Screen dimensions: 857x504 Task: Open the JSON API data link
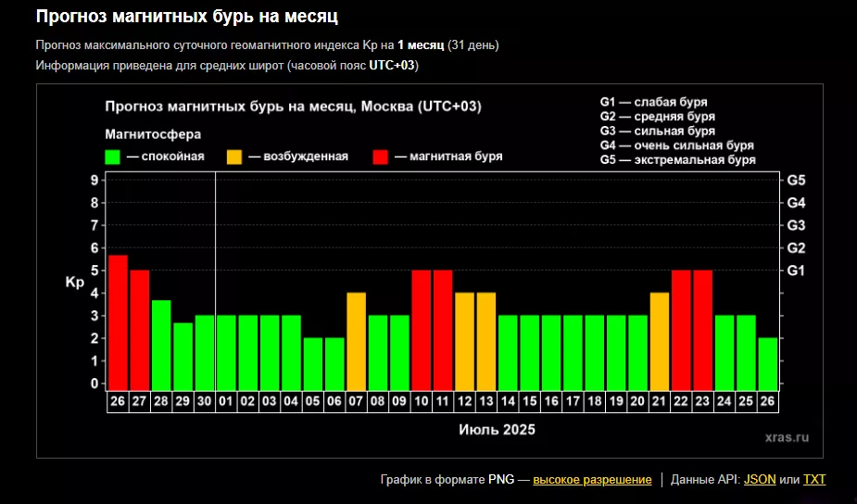click(760, 479)
